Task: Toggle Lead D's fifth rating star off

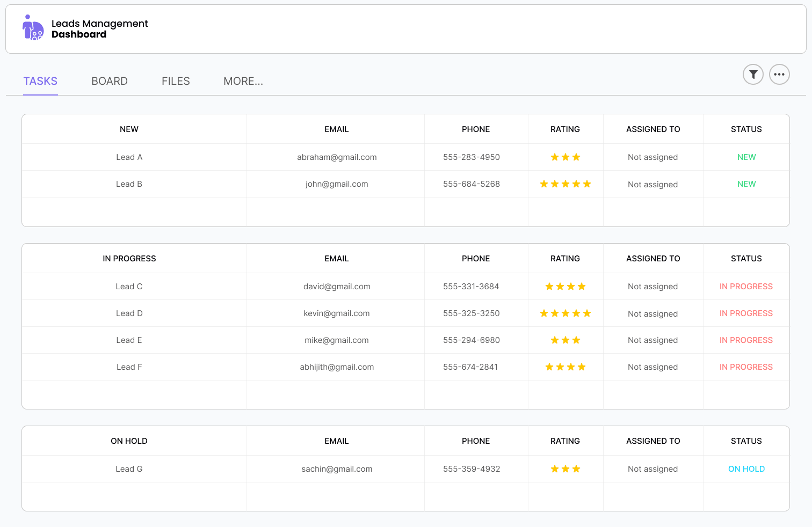Action: (588, 313)
